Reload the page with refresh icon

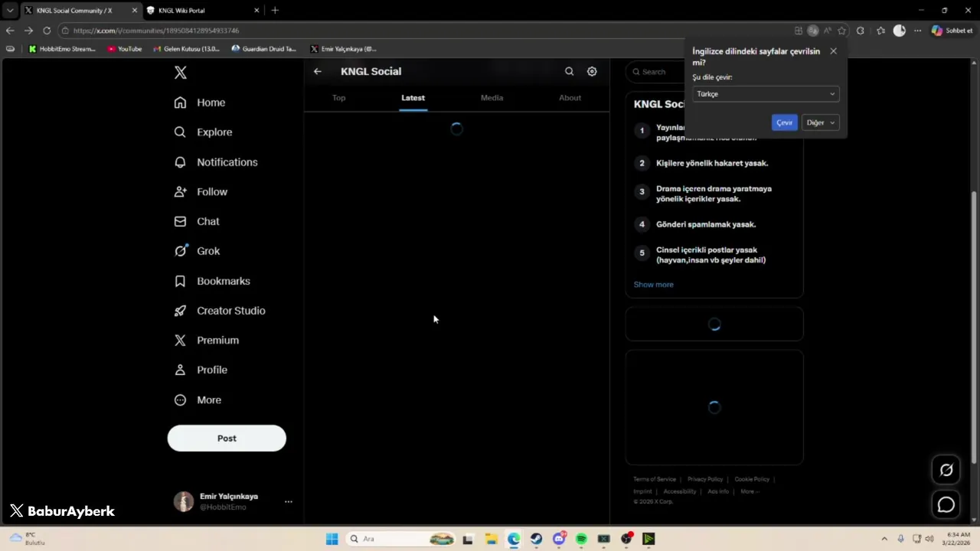(47, 31)
